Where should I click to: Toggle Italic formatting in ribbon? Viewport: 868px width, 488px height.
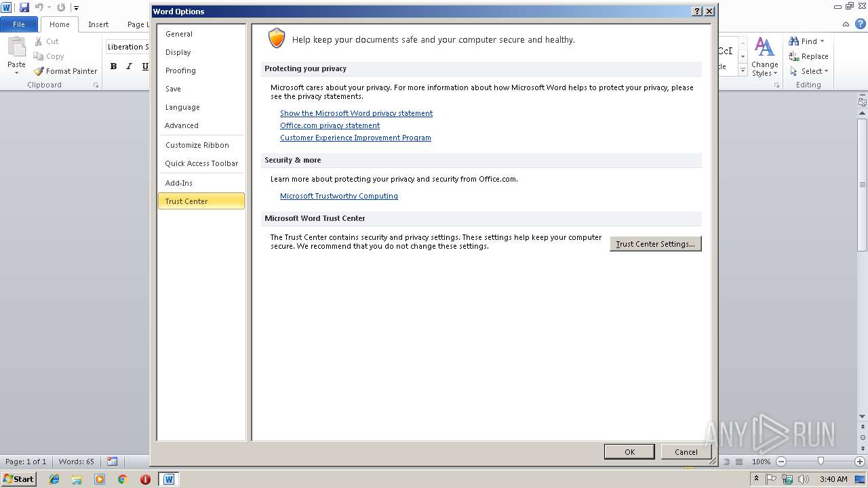pyautogui.click(x=129, y=66)
